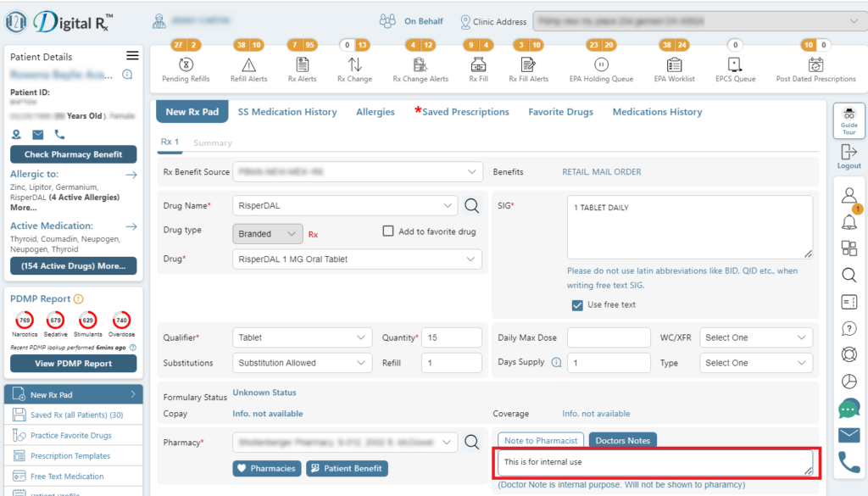Expand the WC/XFR Select One dropdown
The image size is (868, 496).
coord(757,337)
